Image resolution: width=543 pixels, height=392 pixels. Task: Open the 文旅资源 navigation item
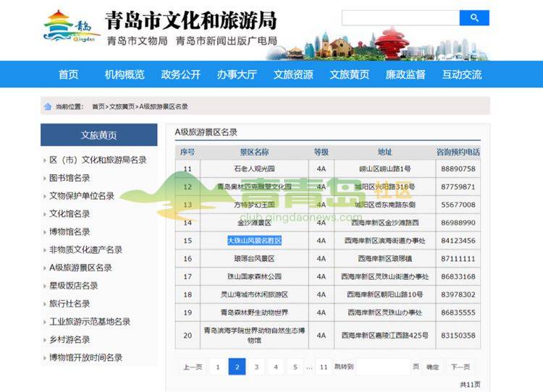click(293, 74)
